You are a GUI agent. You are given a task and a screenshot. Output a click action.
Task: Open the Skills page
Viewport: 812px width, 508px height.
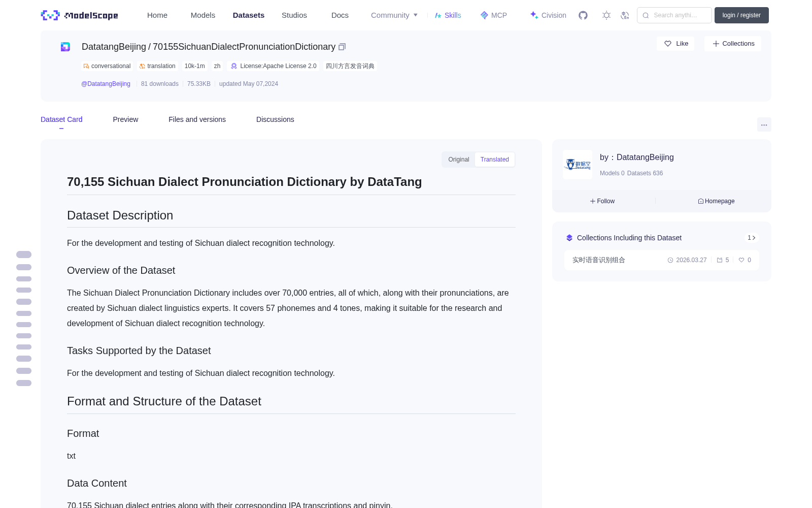[x=448, y=15]
